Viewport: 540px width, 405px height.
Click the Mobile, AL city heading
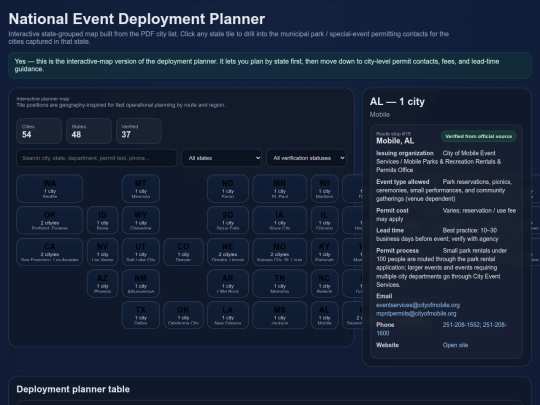click(395, 141)
